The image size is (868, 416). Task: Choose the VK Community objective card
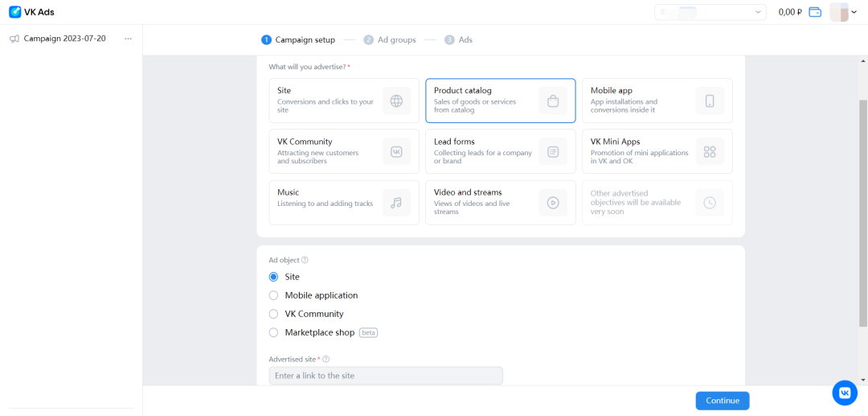click(344, 152)
